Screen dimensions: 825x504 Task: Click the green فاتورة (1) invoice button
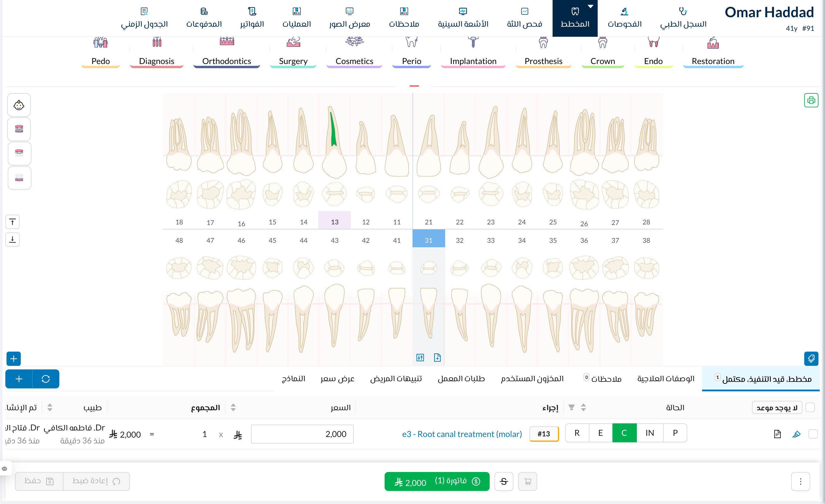437,481
